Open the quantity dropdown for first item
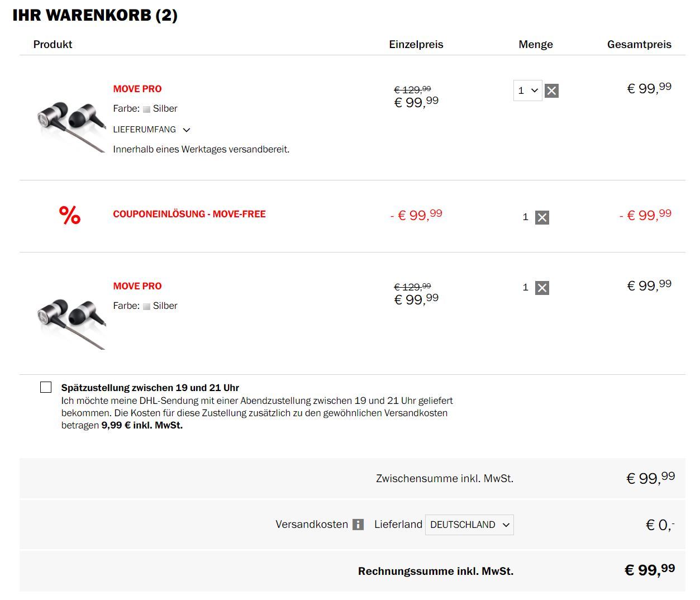 pyautogui.click(x=527, y=91)
